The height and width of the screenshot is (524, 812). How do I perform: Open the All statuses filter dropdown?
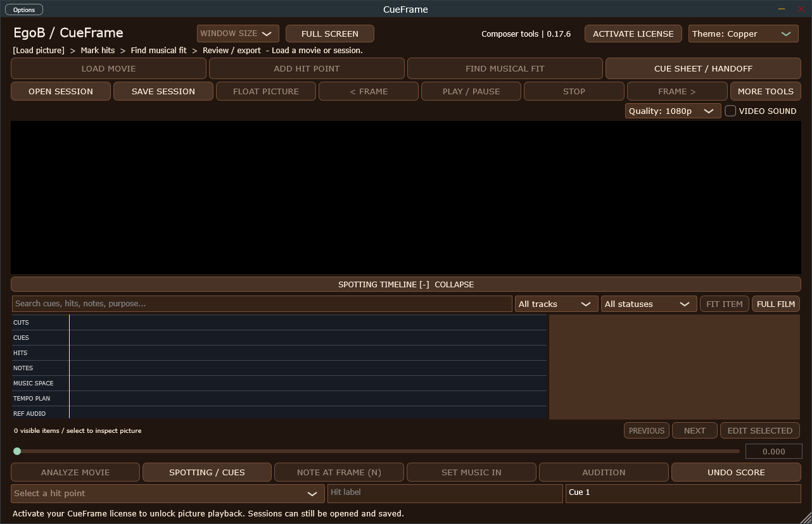click(649, 304)
